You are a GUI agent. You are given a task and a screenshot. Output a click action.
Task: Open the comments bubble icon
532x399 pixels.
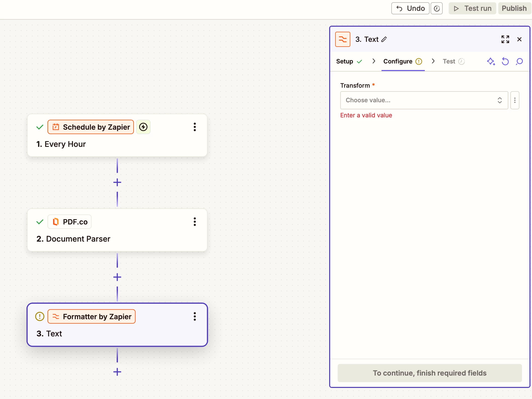519,61
